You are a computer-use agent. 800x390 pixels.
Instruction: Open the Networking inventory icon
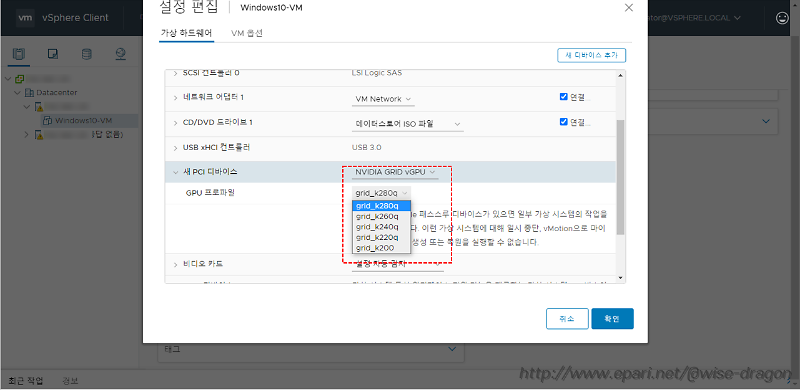pos(120,54)
